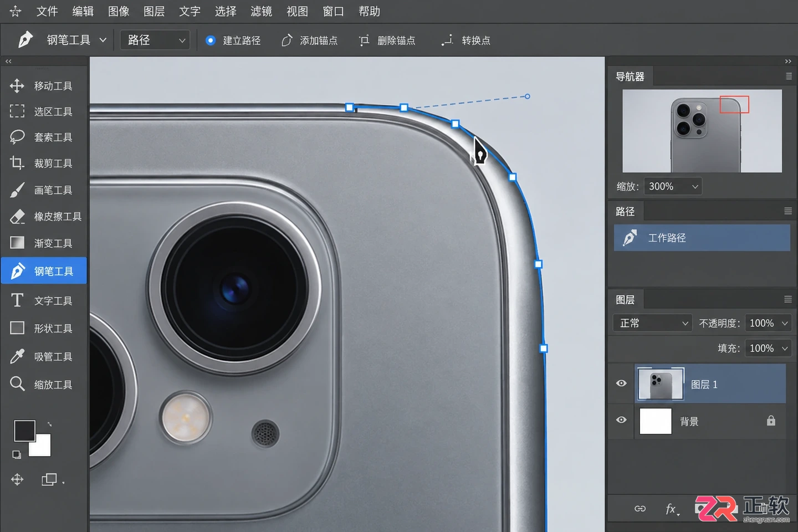Screen dimensions: 798x532
Task: Reset default foreground and background colors
Action: pyautogui.click(x=17, y=454)
